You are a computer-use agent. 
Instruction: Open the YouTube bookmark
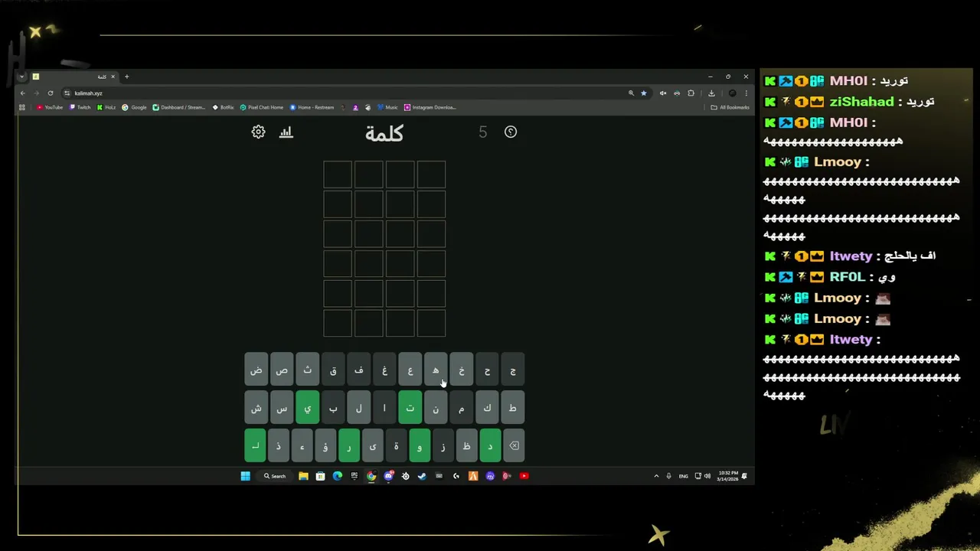50,107
